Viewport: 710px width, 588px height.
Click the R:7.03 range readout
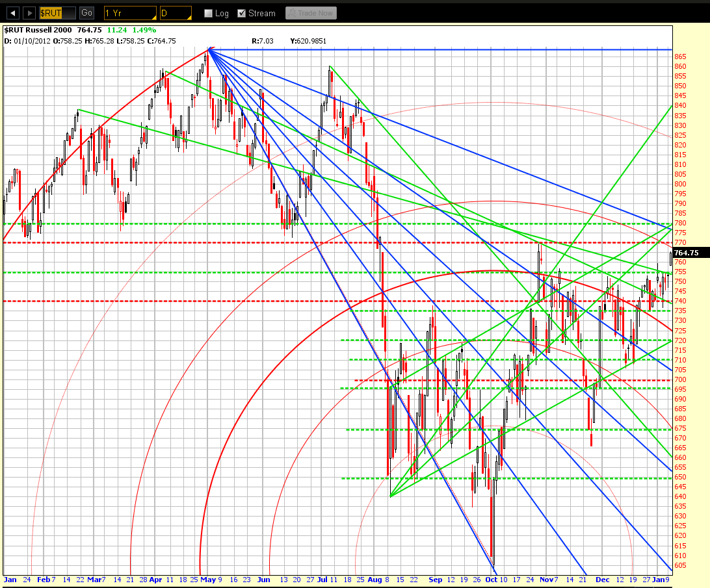click(263, 41)
